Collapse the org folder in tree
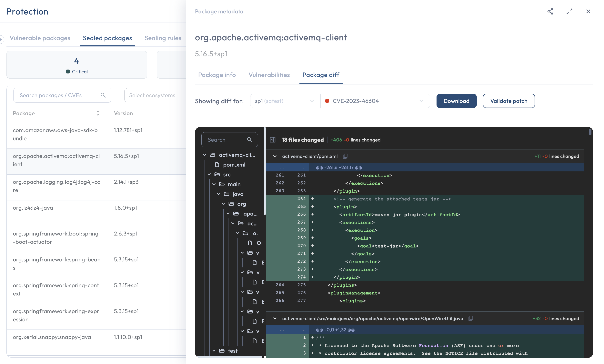Image resolution: width=604 pixels, height=364 pixels. pos(223,204)
